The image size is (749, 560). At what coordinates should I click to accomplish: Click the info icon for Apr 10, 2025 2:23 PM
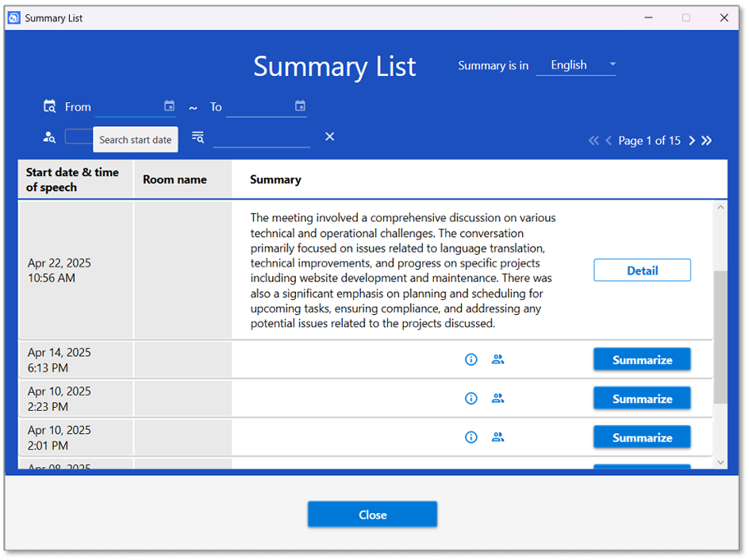471,398
